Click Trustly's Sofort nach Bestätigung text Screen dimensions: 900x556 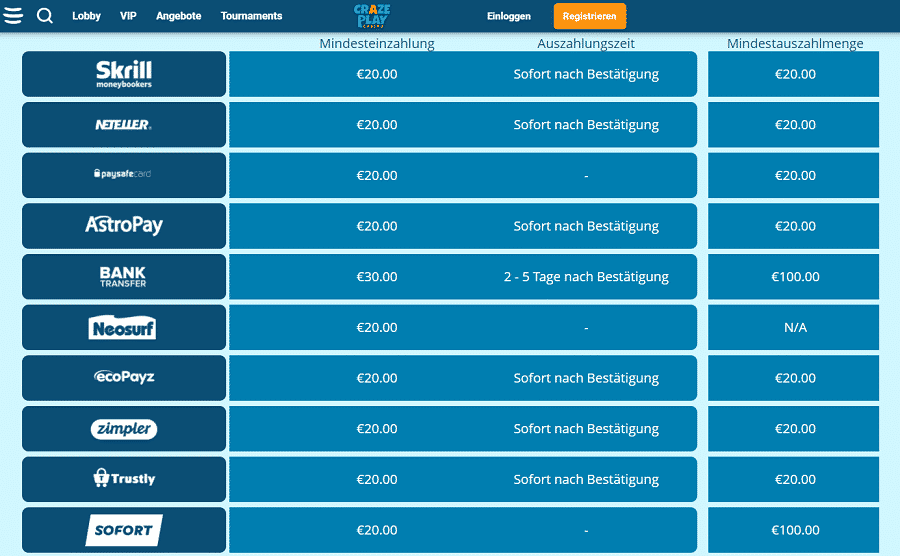click(x=586, y=480)
